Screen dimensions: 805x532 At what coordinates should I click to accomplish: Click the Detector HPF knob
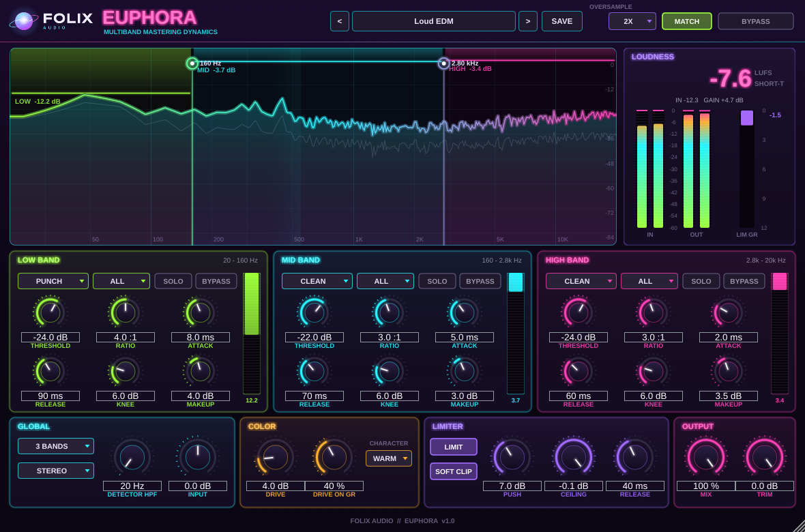tap(132, 457)
